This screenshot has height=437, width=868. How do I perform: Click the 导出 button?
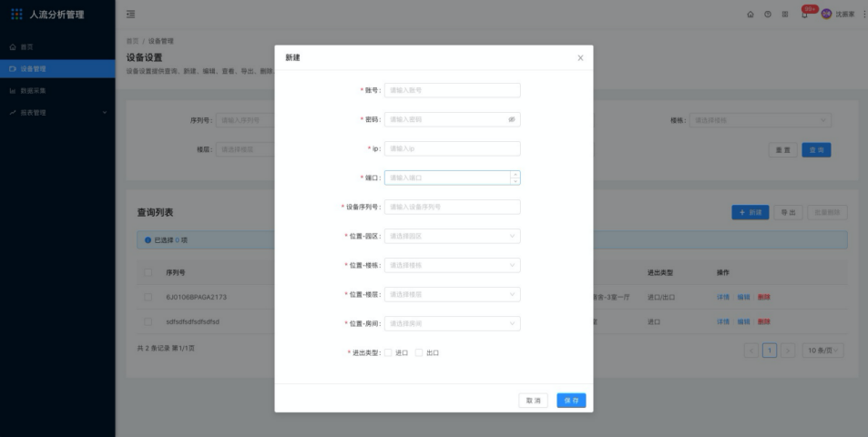coord(788,212)
